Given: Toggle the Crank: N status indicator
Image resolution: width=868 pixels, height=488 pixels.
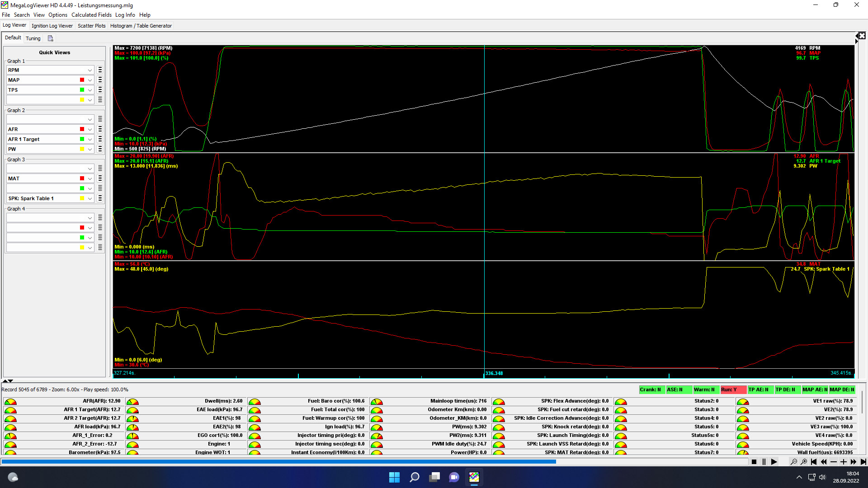Looking at the screenshot, I should click(651, 389).
